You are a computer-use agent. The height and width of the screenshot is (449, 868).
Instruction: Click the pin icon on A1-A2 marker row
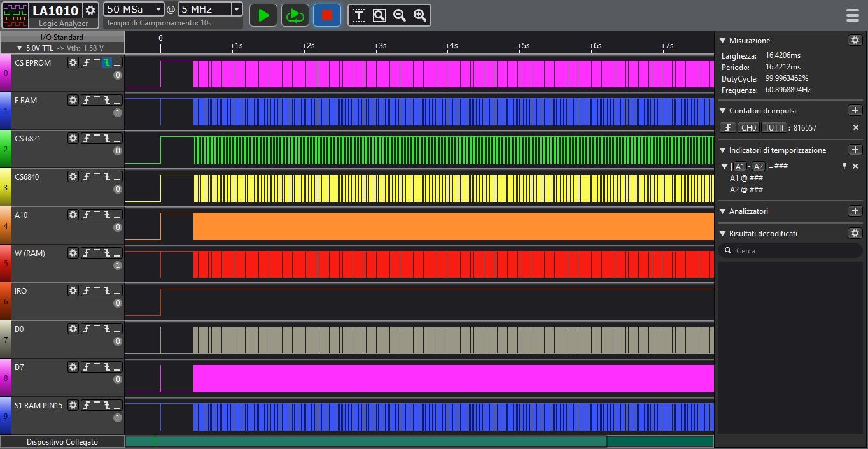click(844, 166)
